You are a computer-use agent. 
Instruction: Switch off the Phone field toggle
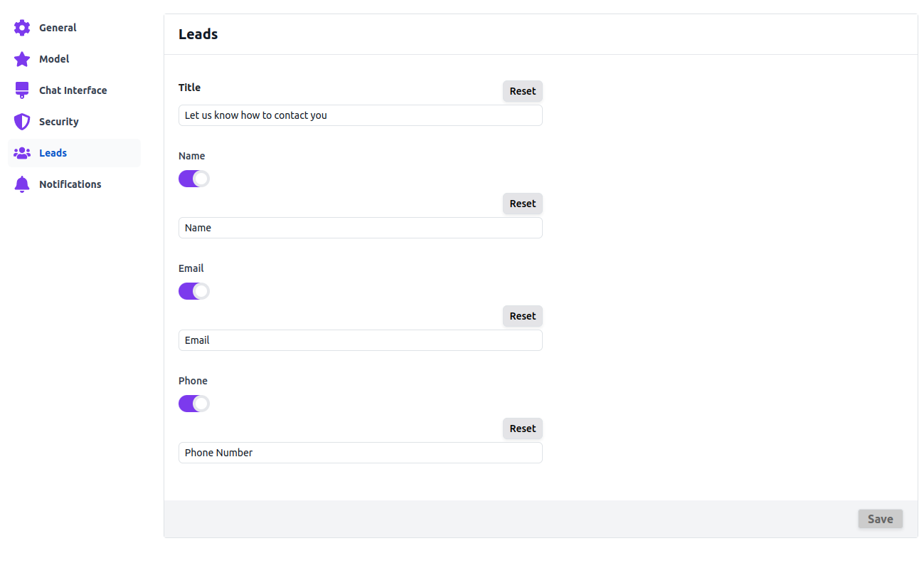(193, 404)
